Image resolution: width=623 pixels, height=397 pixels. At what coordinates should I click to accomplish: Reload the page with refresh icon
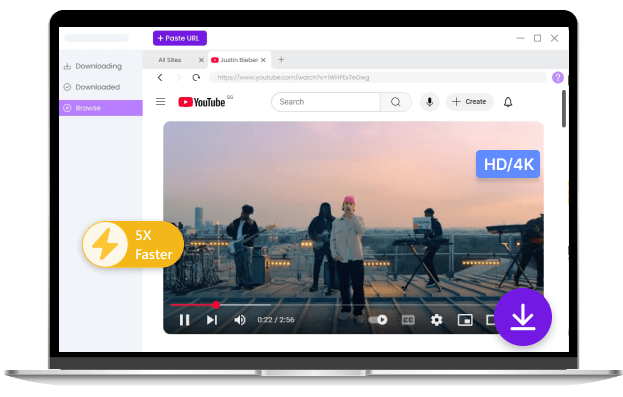click(x=196, y=77)
